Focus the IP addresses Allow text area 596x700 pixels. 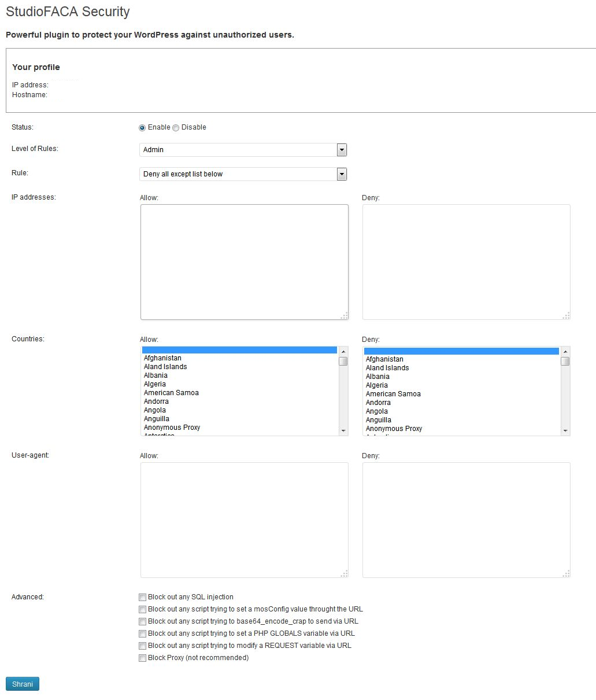tap(245, 262)
